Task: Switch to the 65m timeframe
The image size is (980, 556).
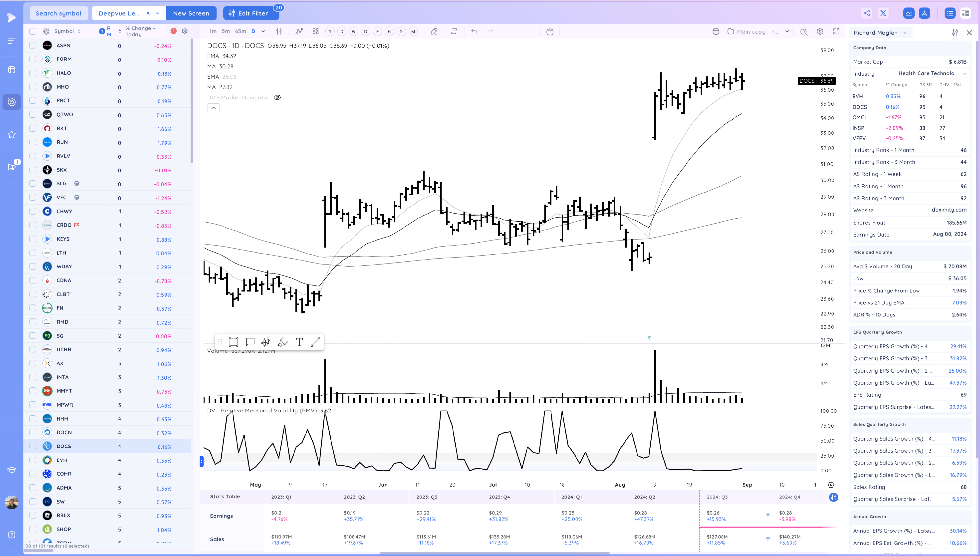Action: [240, 31]
